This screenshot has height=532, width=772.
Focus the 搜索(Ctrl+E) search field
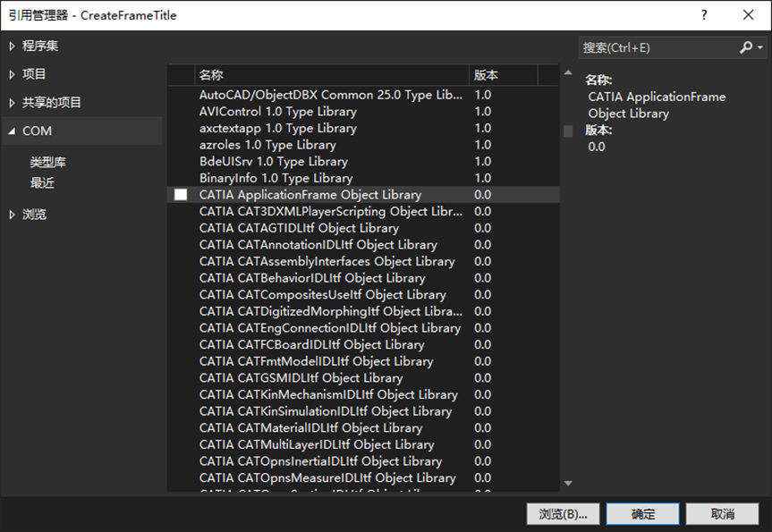(657, 47)
